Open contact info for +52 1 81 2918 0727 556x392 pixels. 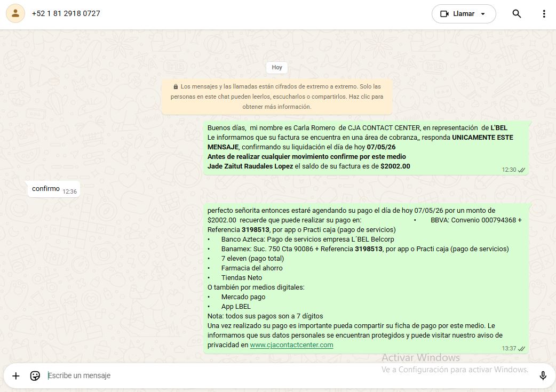click(x=66, y=13)
